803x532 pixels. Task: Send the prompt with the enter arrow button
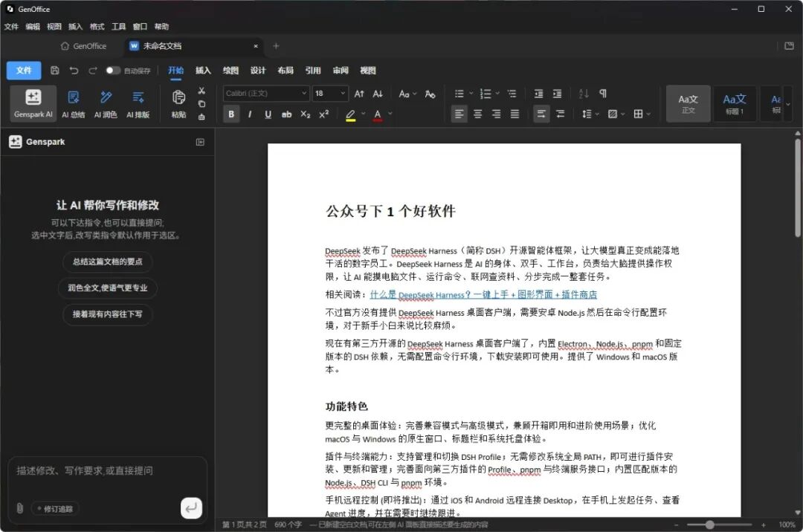click(192, 508)
